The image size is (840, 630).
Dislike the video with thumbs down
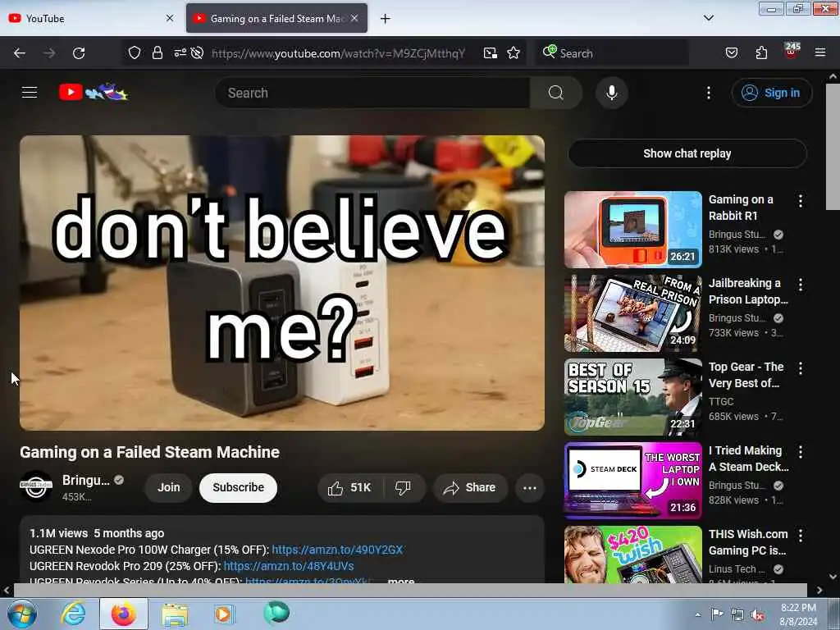404,487
